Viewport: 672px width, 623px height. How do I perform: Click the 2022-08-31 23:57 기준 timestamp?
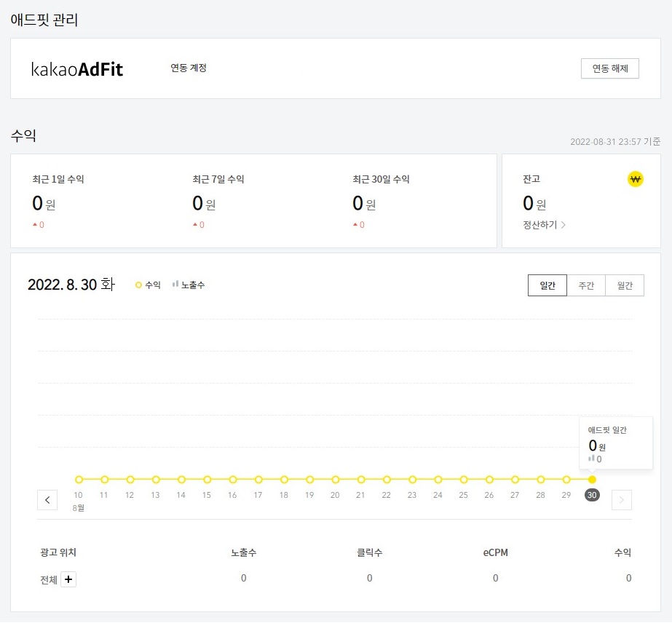(615, 142)
